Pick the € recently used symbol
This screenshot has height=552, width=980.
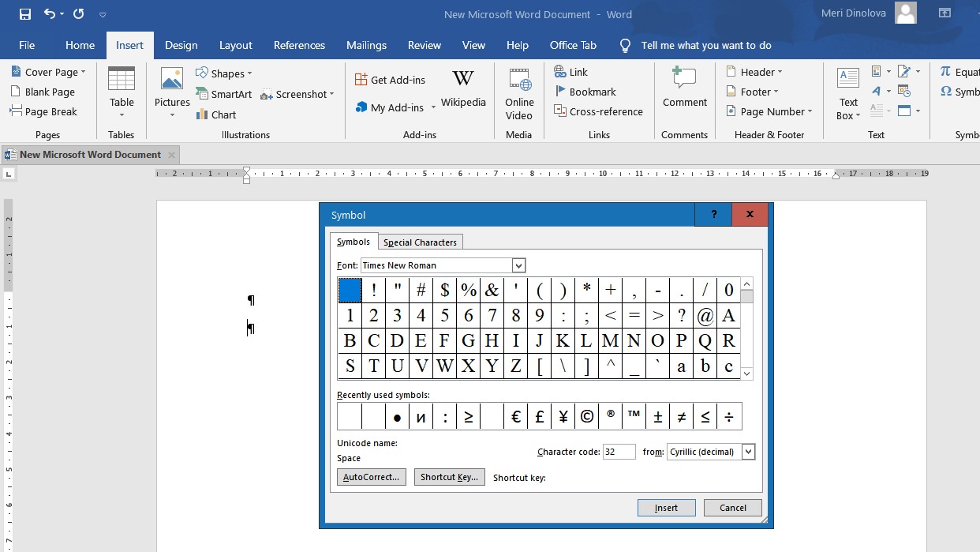pos(516,417)
